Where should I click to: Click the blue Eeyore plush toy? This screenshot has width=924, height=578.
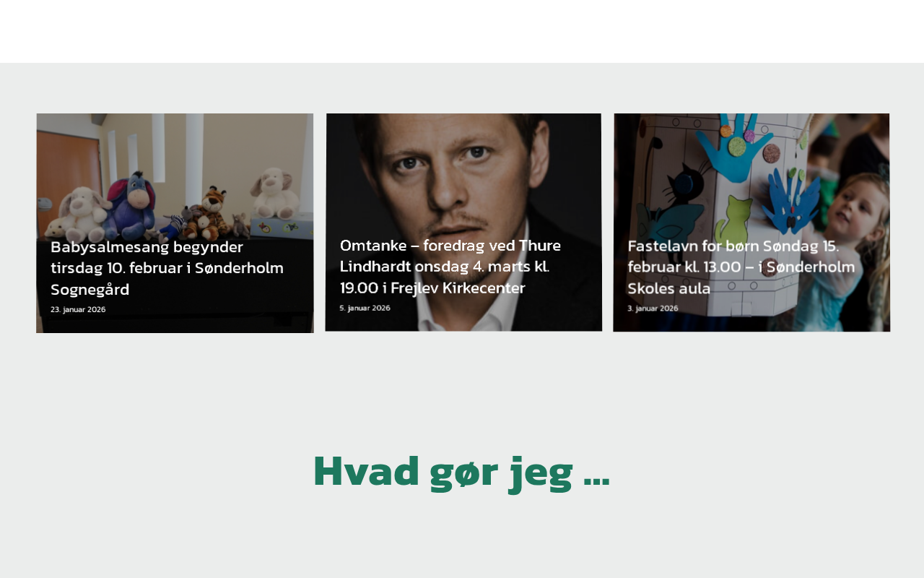point(130,206)
